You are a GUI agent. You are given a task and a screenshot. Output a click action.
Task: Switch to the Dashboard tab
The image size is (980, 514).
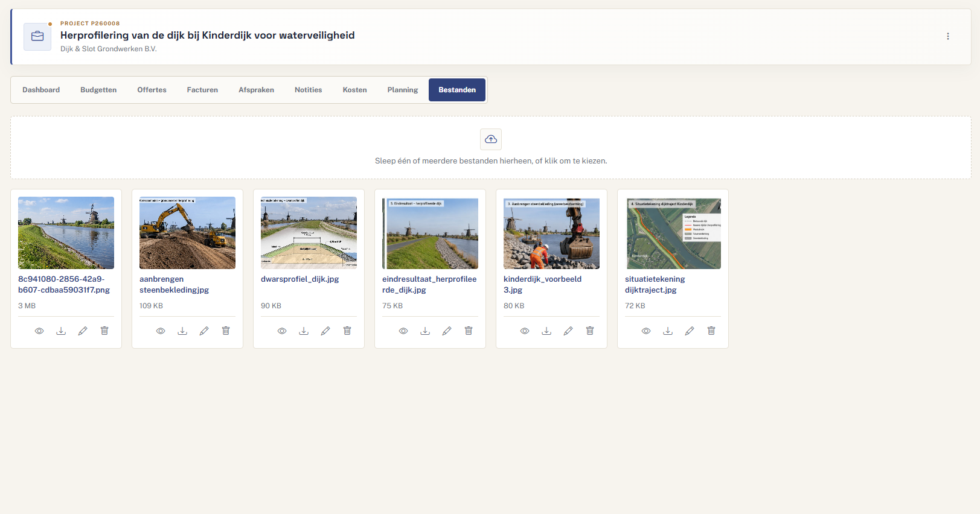(41, 90)
